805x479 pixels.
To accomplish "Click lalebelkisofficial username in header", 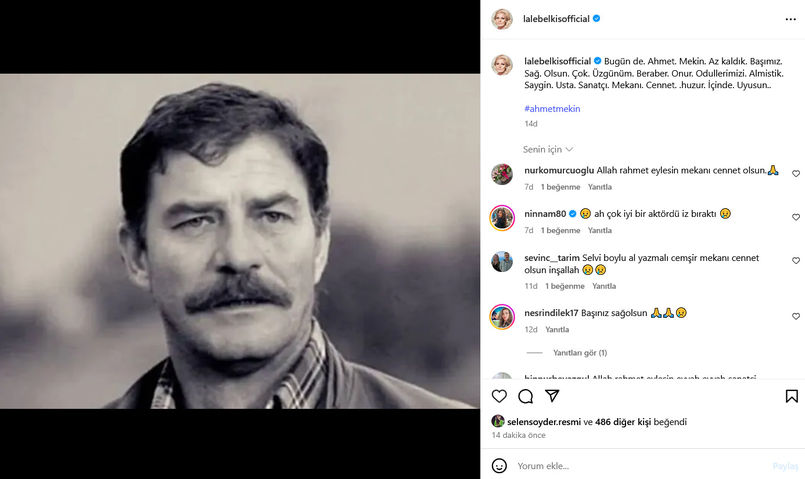I will point(556,19).
